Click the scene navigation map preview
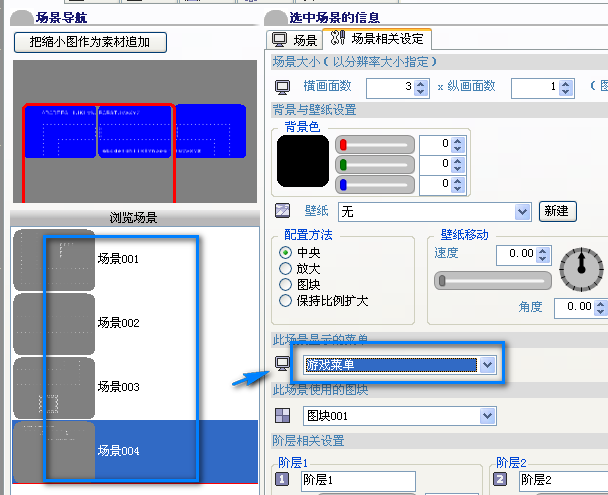 coord(135,131)
